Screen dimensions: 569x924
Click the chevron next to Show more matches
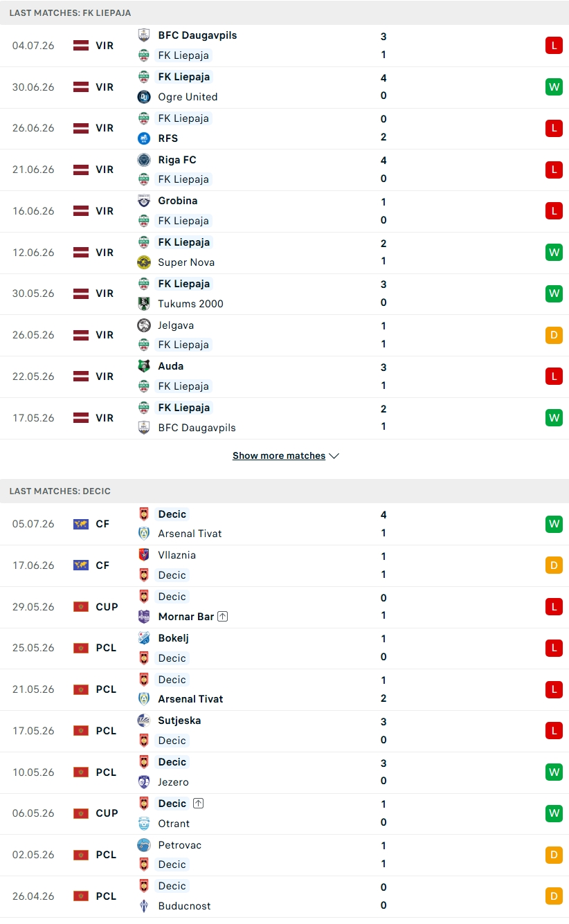coord(334,456)
